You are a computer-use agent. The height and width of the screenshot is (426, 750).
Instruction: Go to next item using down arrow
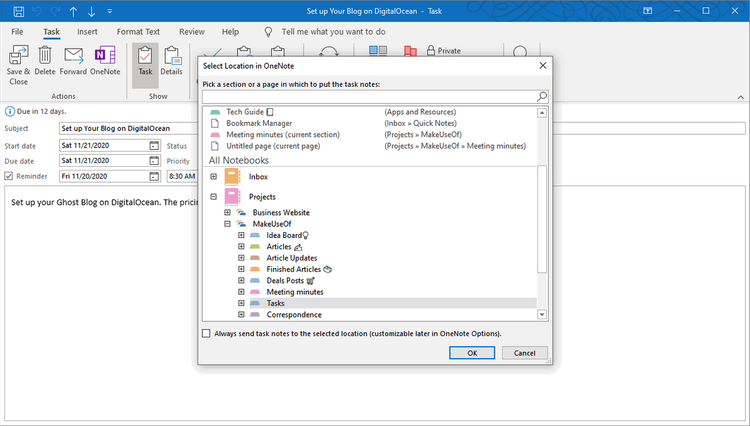(91, 11)
